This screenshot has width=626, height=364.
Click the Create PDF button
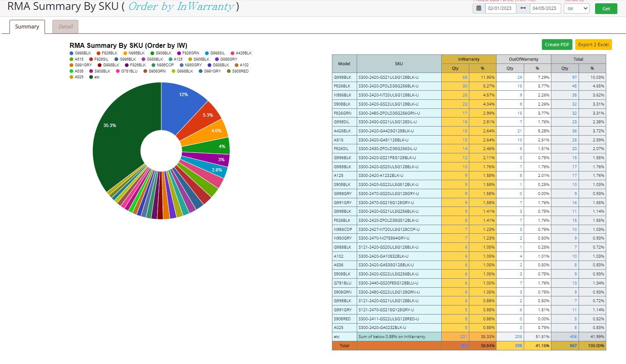(x=557, y=45)
